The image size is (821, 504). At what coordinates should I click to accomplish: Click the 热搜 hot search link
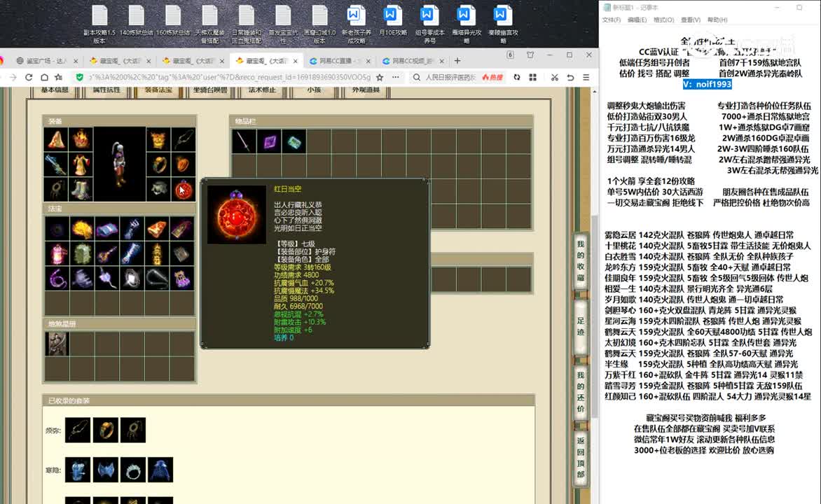coord(492,78)
